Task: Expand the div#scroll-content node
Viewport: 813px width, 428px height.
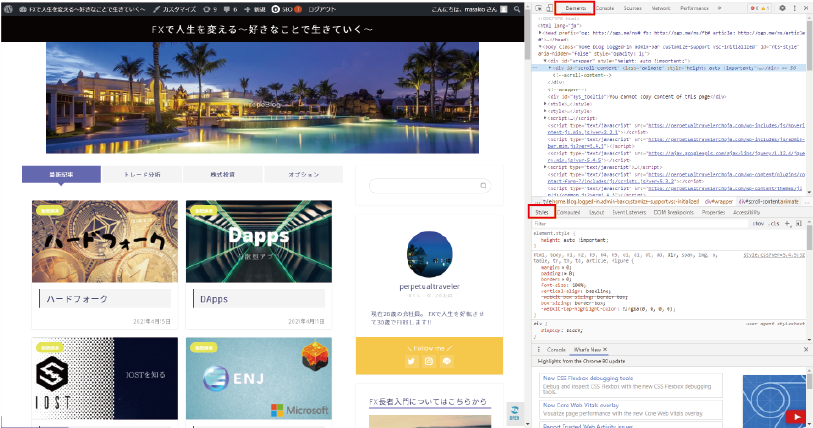Action: [x=550, y=68]
